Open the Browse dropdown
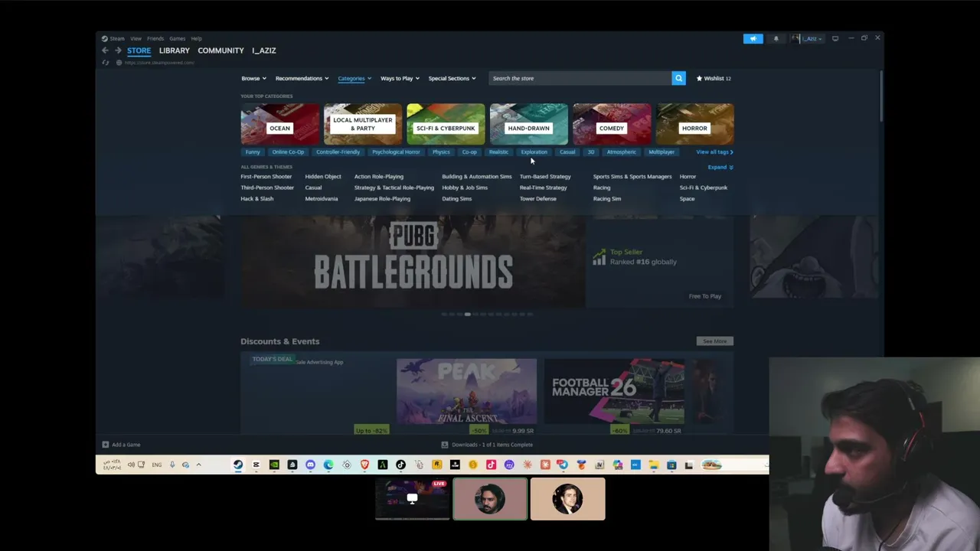 pyautogui.click(x=254, y=78)
